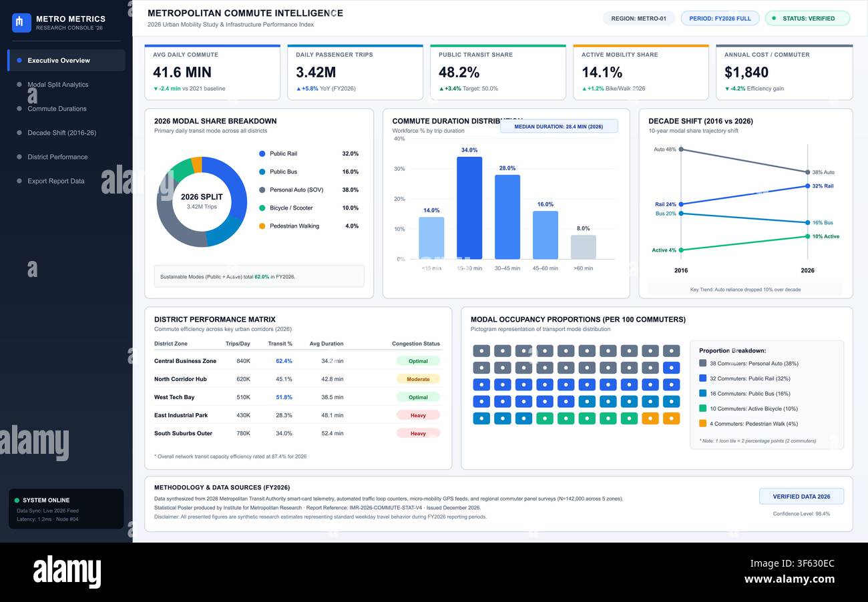
Task: Click the Public Rail legend dot
Action: (x=262, y=154)
